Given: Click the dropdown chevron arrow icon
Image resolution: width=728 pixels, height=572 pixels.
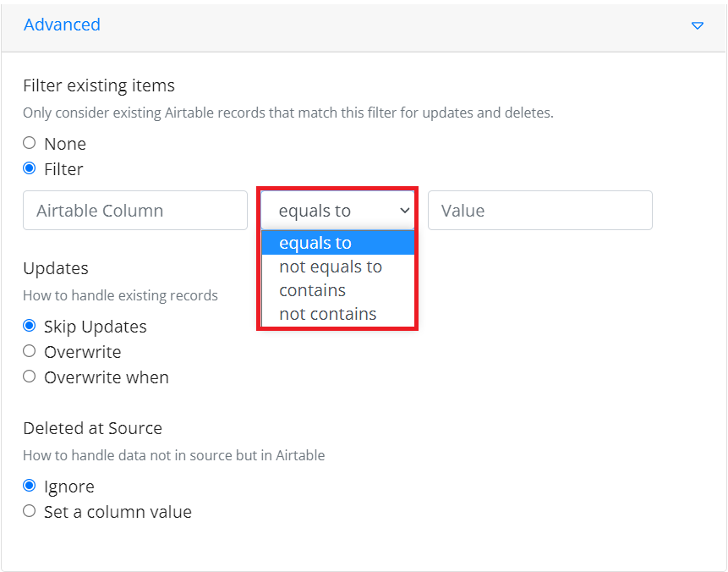Looking at the screenshot, I should (405, 211).
